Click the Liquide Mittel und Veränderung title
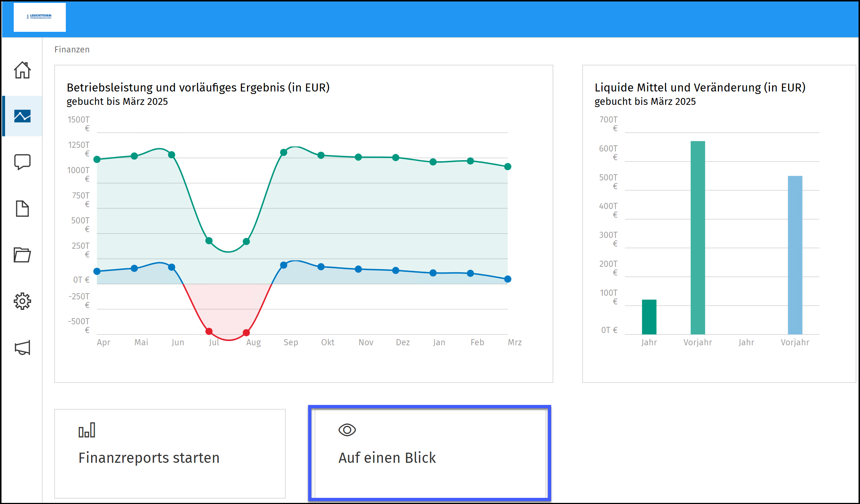This screenshot has width=860, height=504. (700, 87)
